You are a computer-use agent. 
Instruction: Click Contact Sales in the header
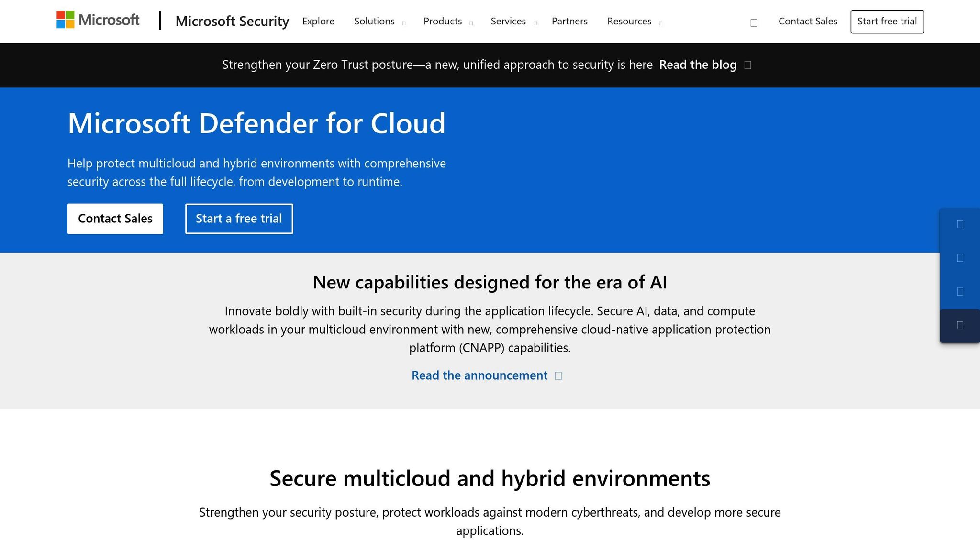tap(808, 22)
